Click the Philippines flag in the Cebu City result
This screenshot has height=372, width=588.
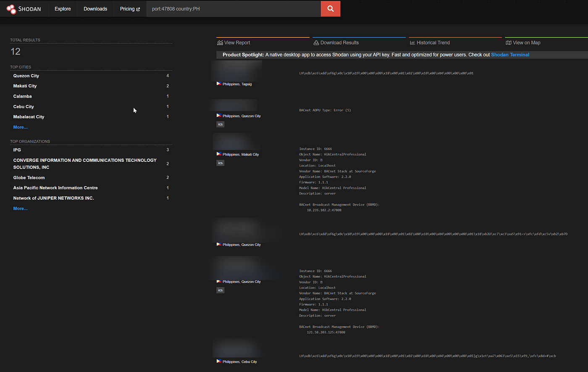(219, 361)
